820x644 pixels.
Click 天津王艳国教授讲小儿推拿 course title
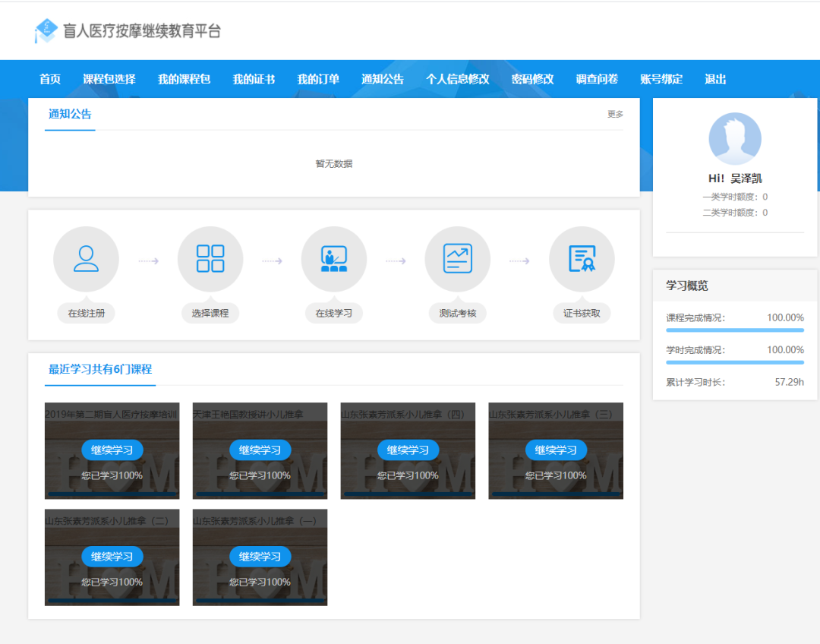[x=248, y=415]
